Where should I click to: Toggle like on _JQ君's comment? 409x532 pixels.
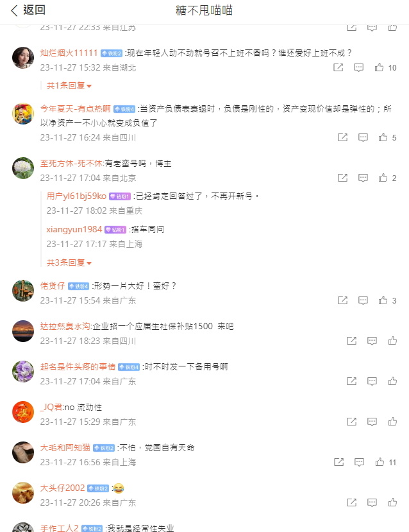(392, 422)
